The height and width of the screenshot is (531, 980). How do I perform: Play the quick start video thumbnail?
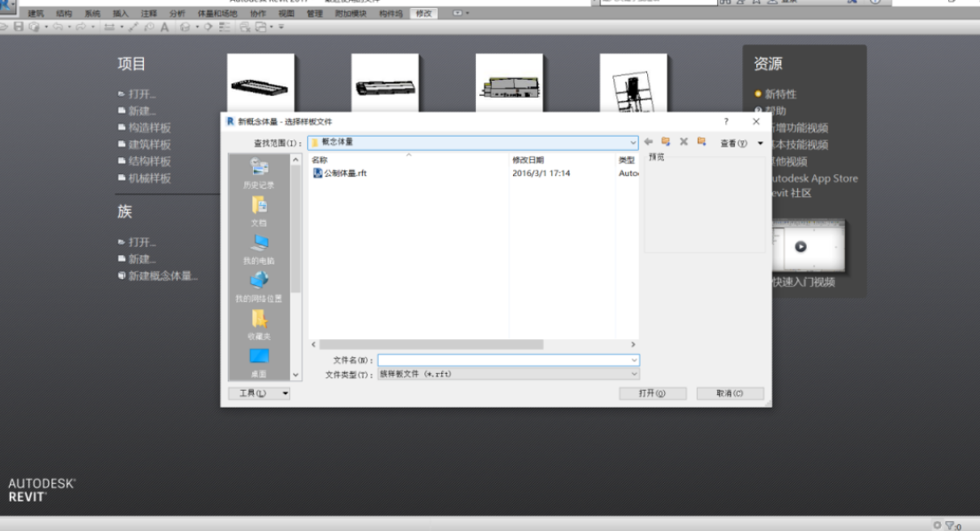coord(801,247)
